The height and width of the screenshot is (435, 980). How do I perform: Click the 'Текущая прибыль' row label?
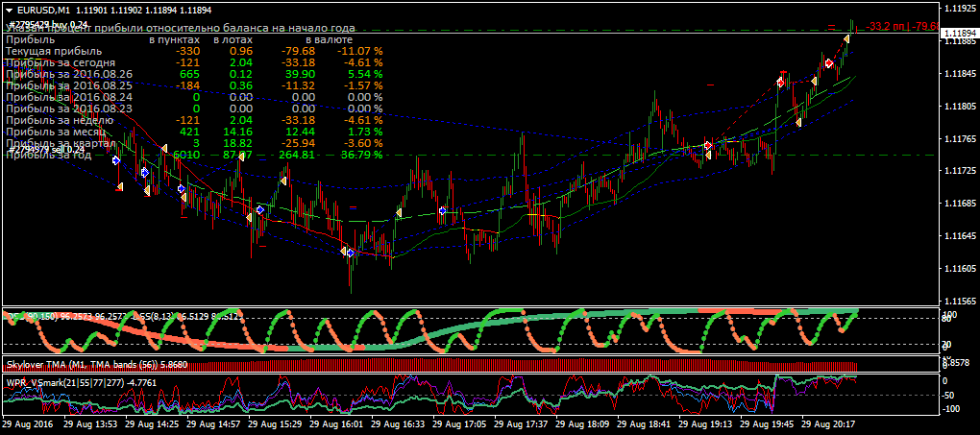(53, 51)
